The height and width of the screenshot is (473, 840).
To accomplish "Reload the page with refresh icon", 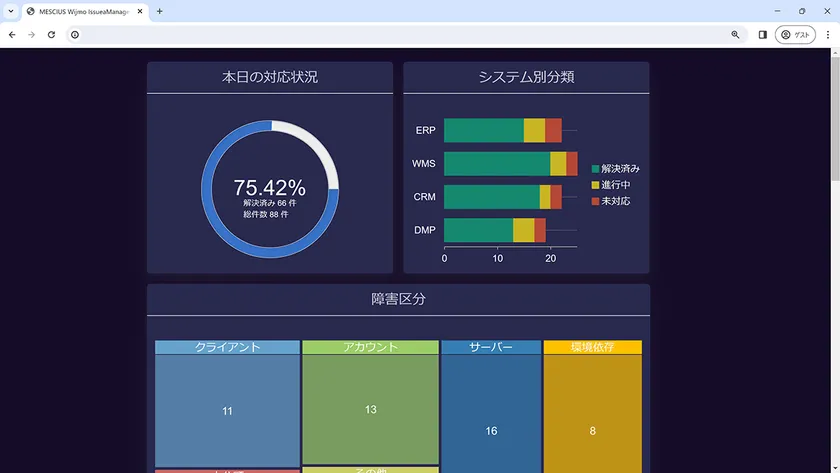I will point(51,35).
